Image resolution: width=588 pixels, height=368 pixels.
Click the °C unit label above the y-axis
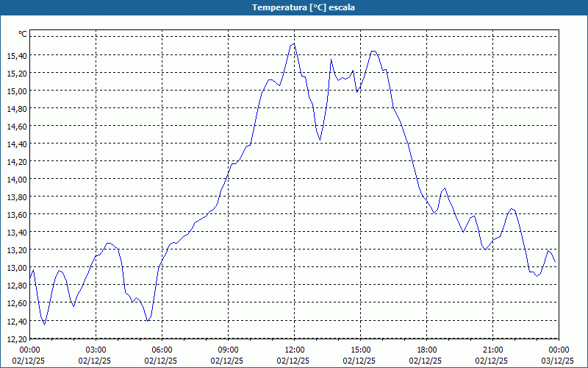23,34
